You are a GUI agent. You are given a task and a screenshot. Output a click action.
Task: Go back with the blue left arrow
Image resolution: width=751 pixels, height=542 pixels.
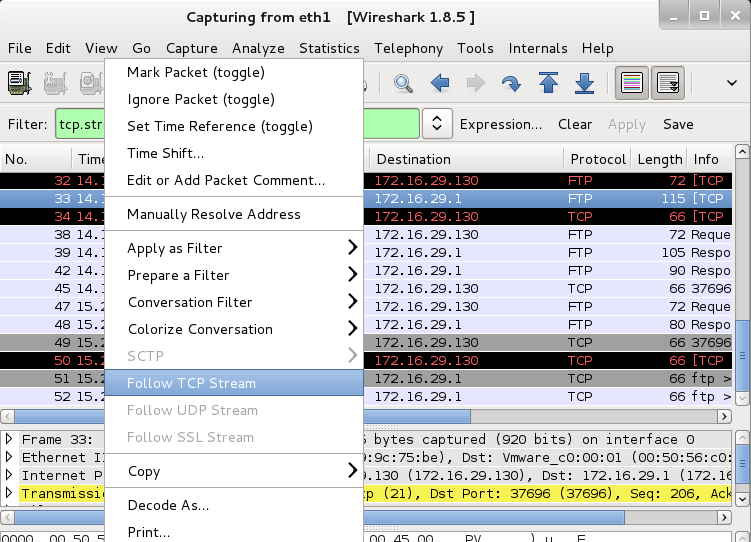tap(440, 83)
